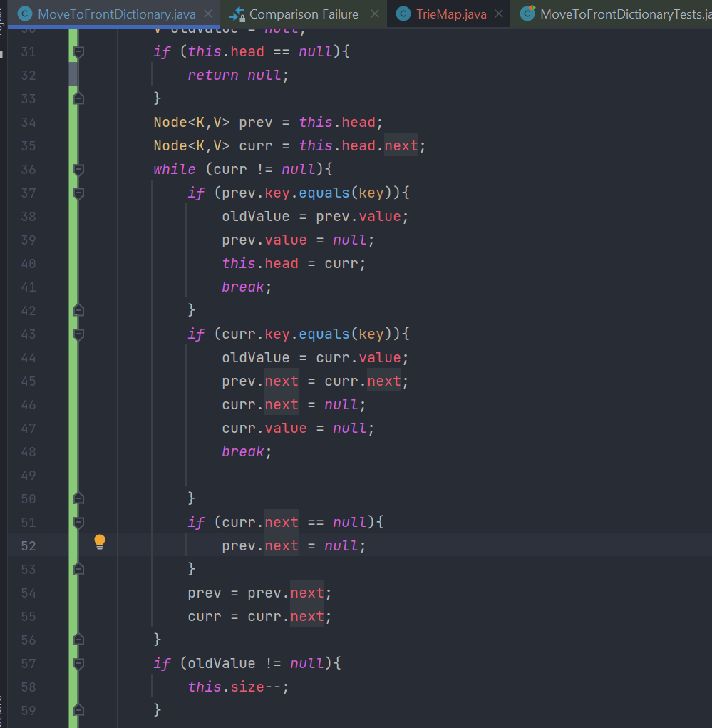The width and height of the screenshot is (712, 728).
Task: Fold the curr.key.equals if block on line 43
Action: click(x=79, y=334)
